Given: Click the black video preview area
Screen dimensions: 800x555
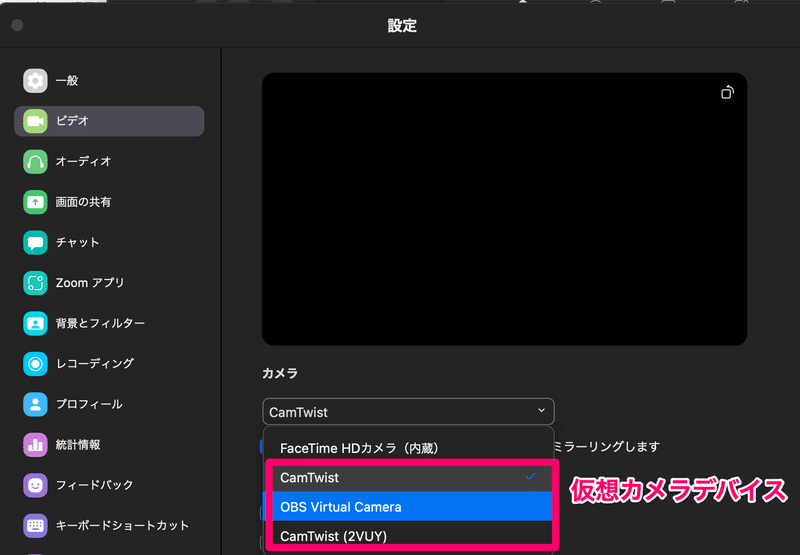Looking at the screenshot, I should click(505, 209).
